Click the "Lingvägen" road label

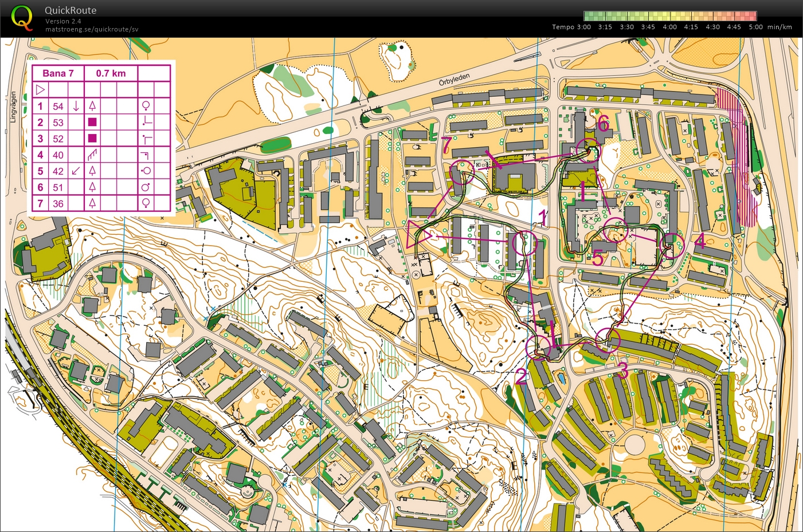13,107
